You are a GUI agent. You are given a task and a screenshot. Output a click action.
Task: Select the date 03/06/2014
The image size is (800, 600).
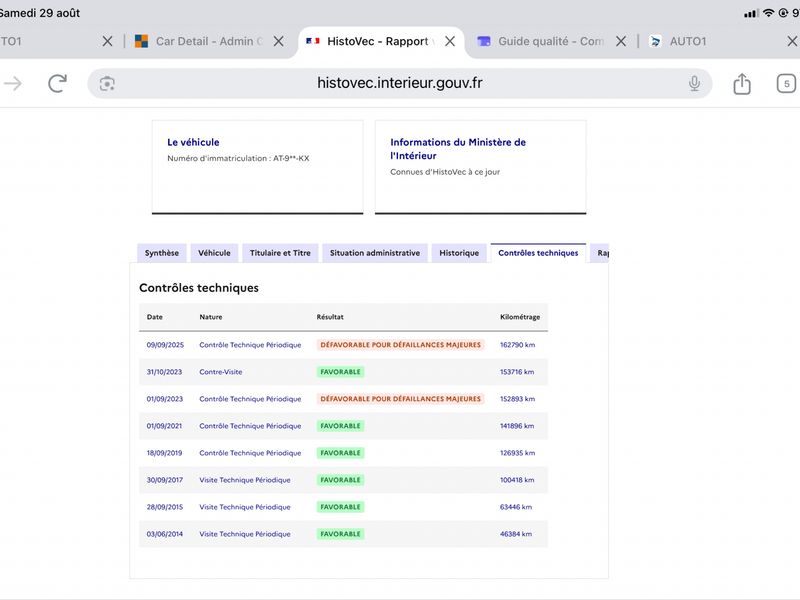[165, 534]
